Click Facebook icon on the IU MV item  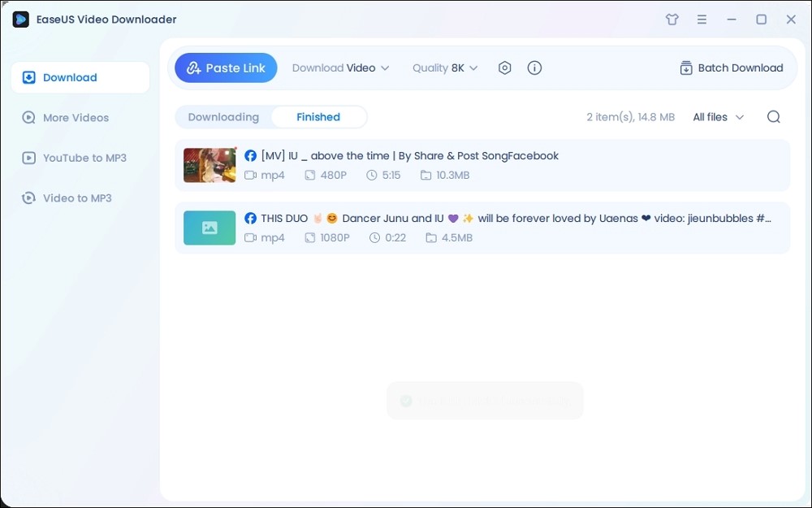coord(251,156)
